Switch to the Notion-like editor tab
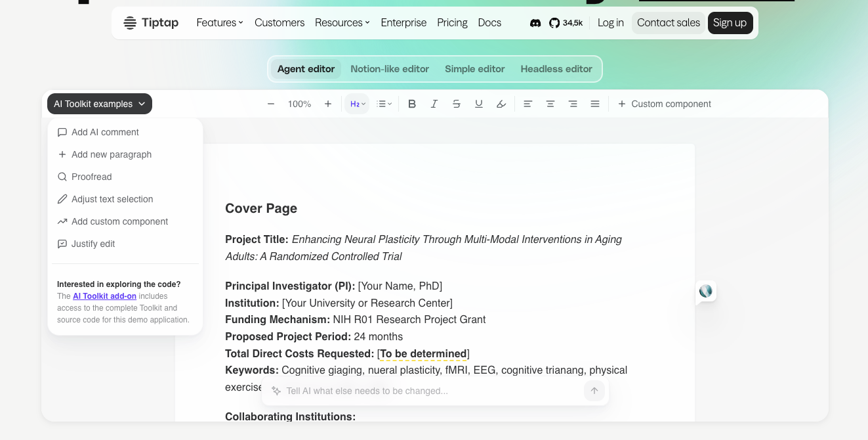 390,68
